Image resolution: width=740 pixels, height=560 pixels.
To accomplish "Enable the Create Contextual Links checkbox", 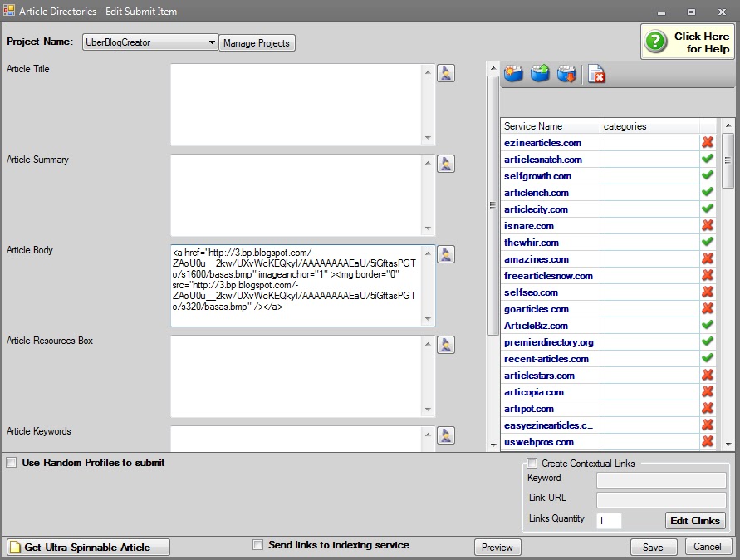I will point(532,463).
